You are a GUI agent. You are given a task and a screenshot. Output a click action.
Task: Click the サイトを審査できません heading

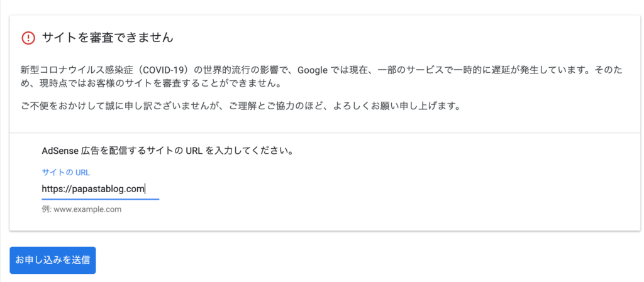coord(107,38)
